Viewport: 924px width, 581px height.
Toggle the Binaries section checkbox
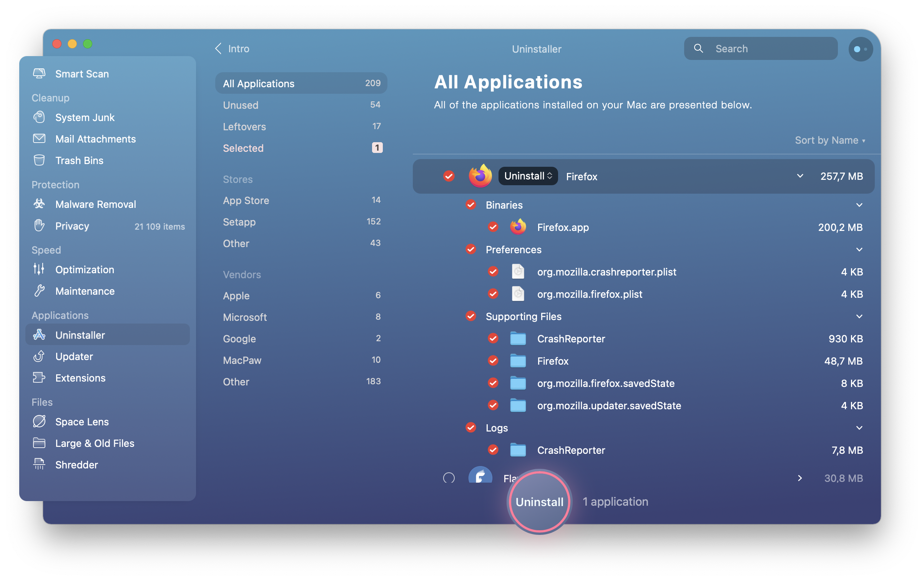point(471,205)
